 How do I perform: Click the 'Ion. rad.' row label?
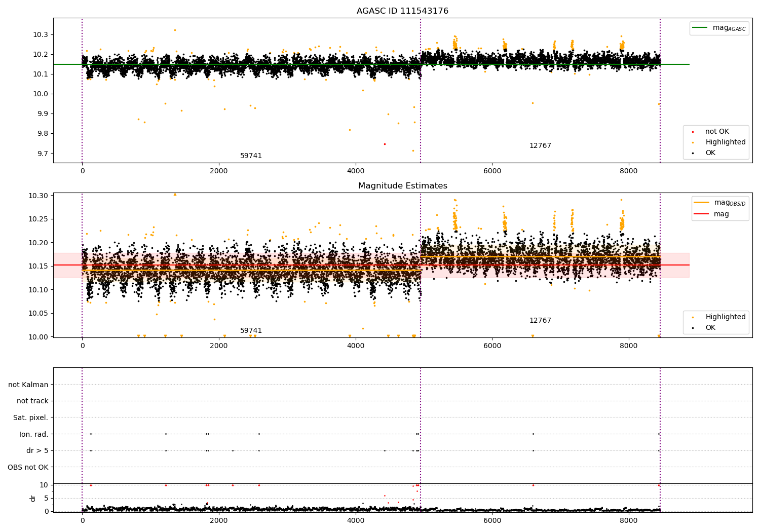coord(34,434)
